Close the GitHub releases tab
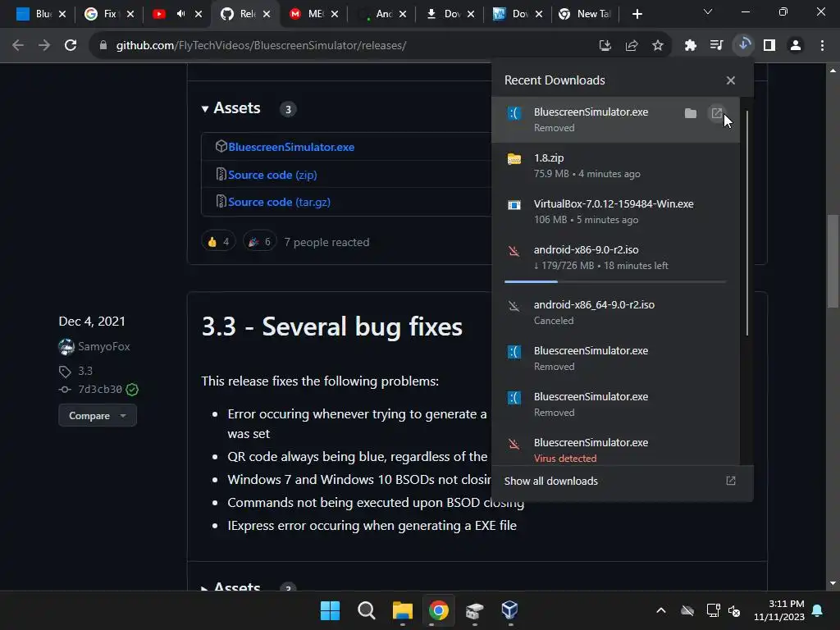Viewport: 840px width, 630px height. (267, 14)
